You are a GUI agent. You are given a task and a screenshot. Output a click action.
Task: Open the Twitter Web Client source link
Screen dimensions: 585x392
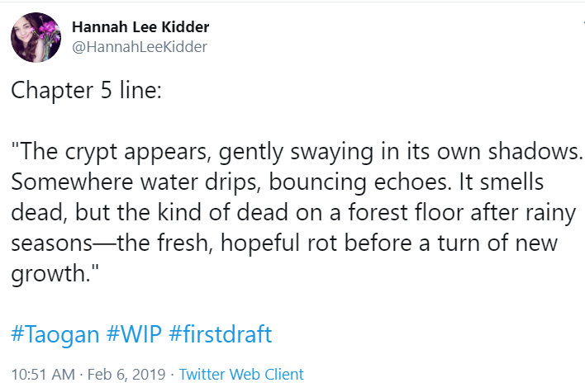point(241,374)
